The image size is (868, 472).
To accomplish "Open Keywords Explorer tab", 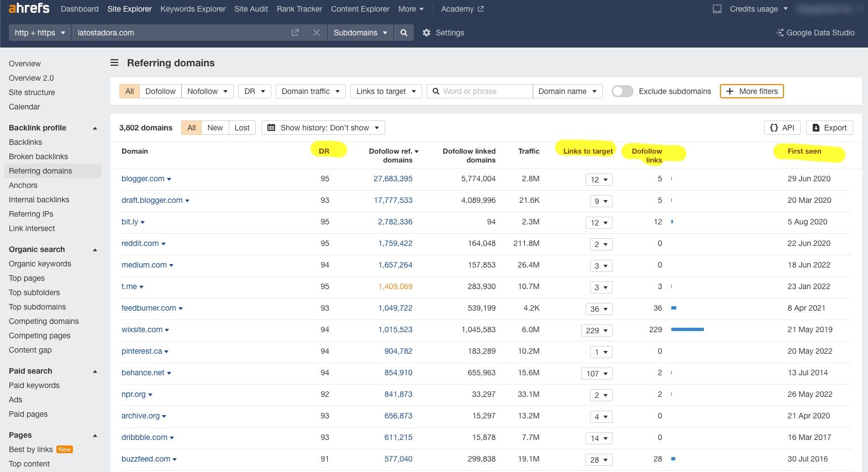I will tap(193, 9).
